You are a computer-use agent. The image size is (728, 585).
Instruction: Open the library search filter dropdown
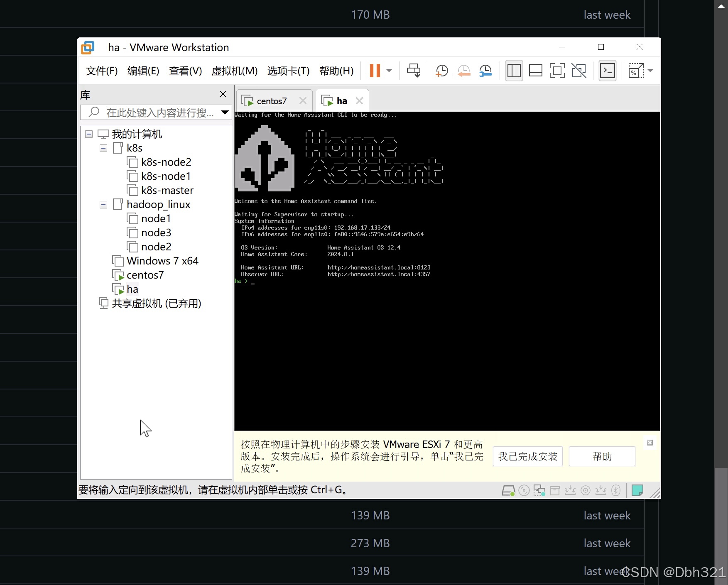pos(225,112)
